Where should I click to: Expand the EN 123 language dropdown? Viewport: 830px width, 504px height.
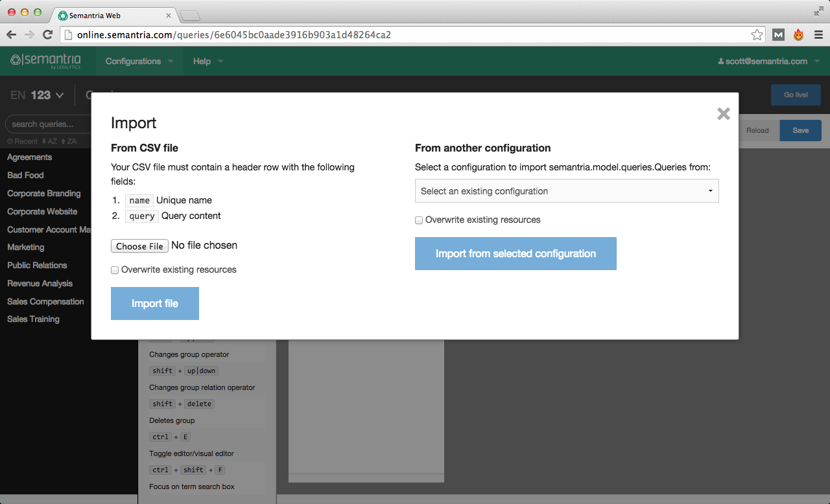pyautogui.click(x=36, y=94)
